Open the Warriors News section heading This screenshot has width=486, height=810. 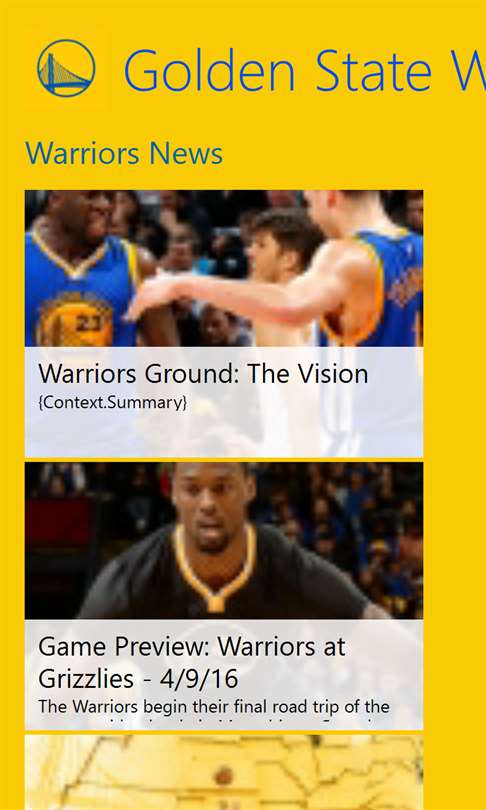click(124, 153)
